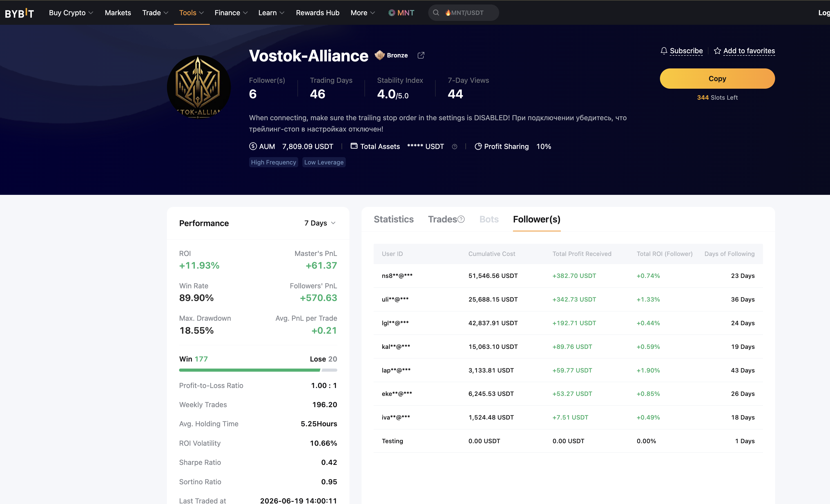830x504 pixels.
Task: Click the 51,546.56 USDT cost value
Action: point(493,276)
